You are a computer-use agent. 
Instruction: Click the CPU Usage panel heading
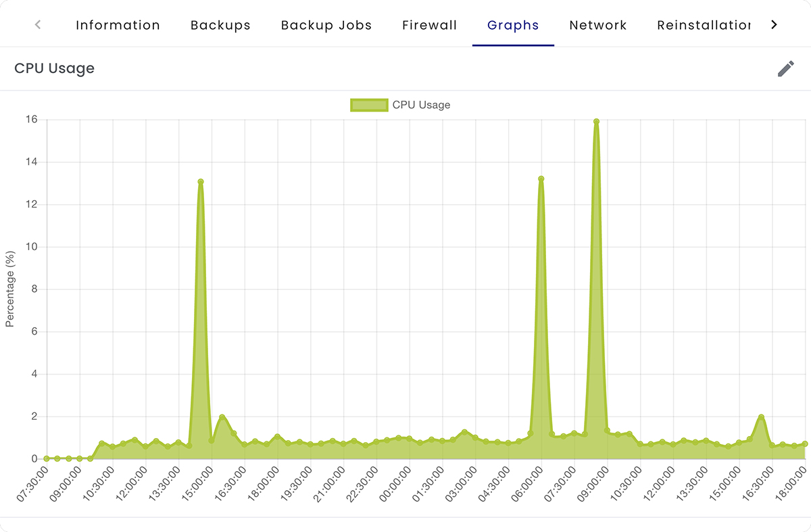tap(54, 68)
